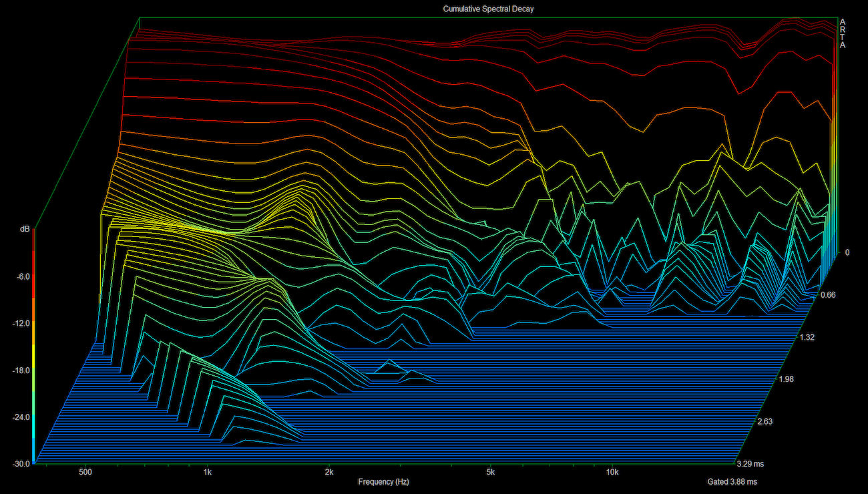Viewport: 868px width, 494px height.
Task: Click the dB axis label
Action: click(x=25, y=229)
